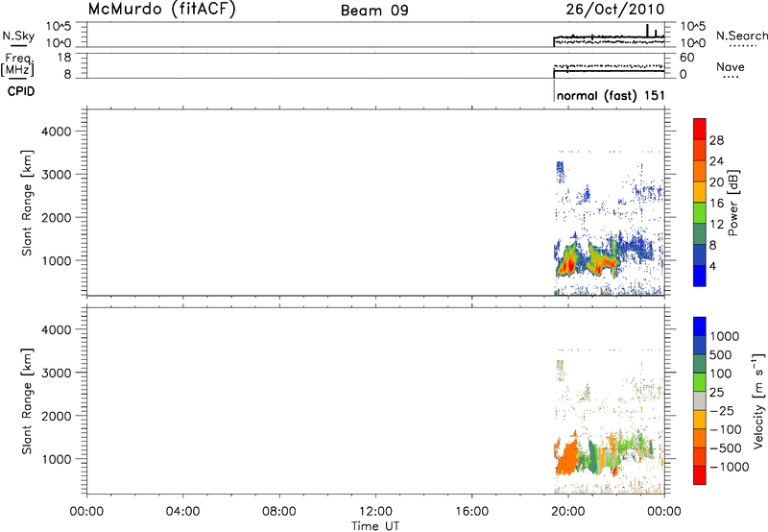Click the 'CPID' label
The width and height of the screenshot is (768, 532).
pos(21,91)
